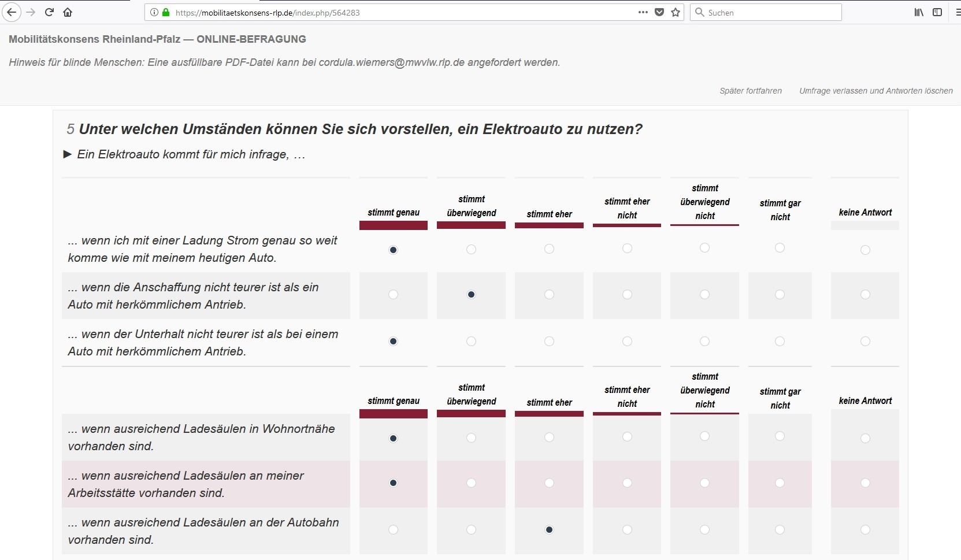The height and width of the screenshot is (560, 961).
Task: Open the Firefox library panel
Action: [x=919, y=12]
